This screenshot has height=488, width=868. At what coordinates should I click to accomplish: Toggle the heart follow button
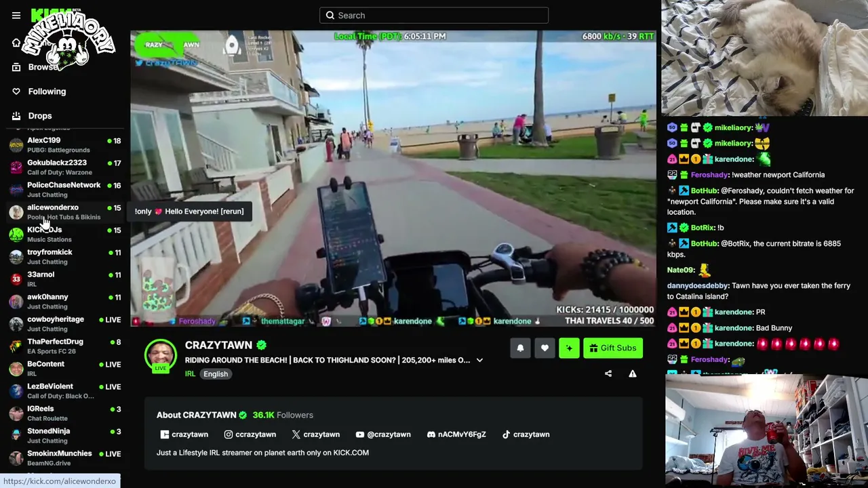pyautogui.click(x=545, y=348)
